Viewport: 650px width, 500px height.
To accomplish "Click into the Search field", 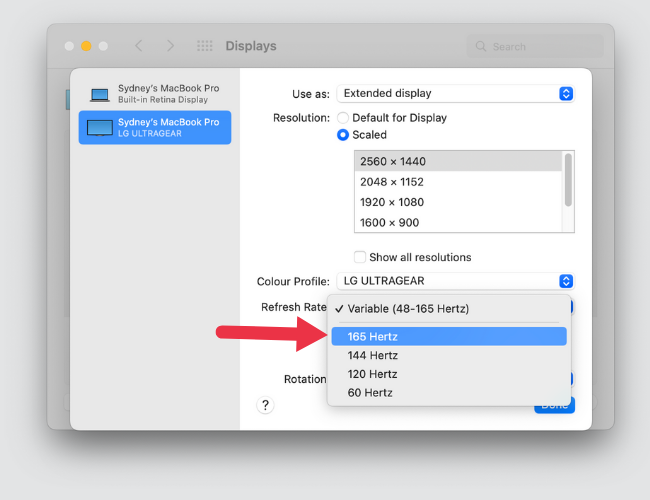I will 535,46.
